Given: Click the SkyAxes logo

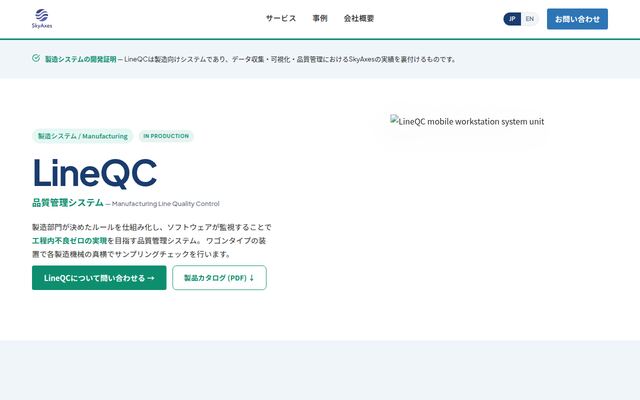Looking at the screenshot, I should tap(42, 19).
